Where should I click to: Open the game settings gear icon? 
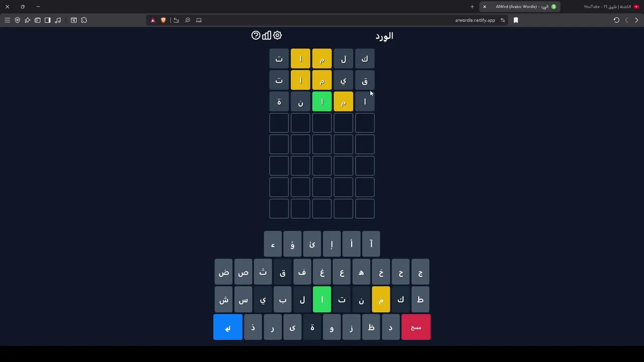(277, 35)
